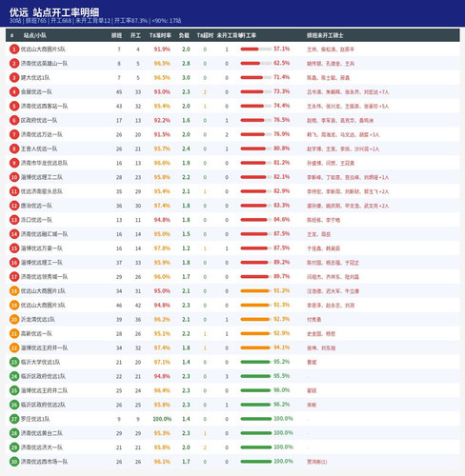This screenshot has width=465, height=476.
Task: Click the 57.1% progress bar in row 1
Action: tap(256, 50)
